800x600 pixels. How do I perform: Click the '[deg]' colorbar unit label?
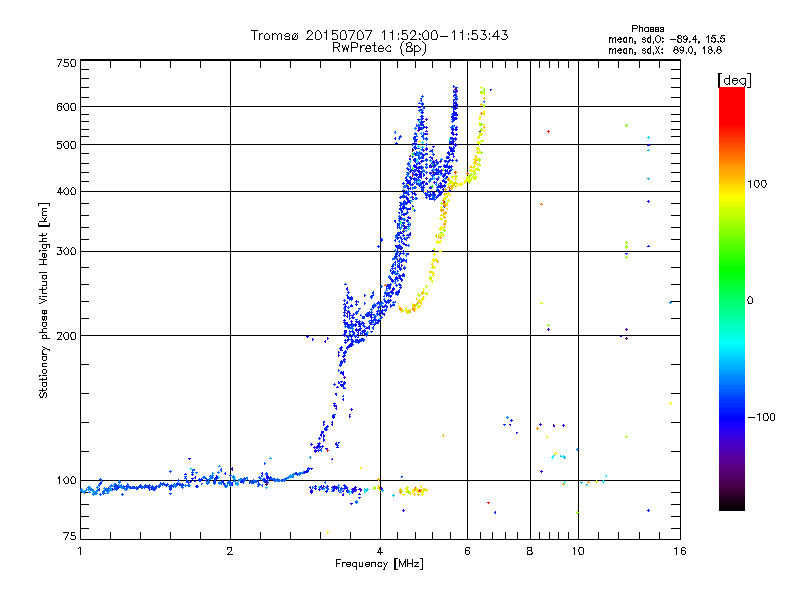pyautogui.click(x=734, y=80)
